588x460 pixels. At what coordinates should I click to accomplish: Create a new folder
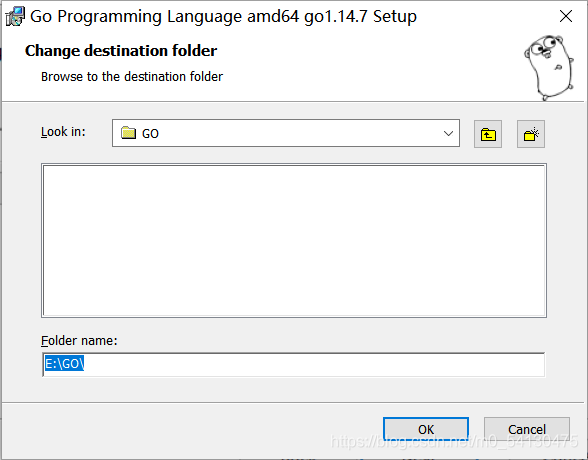(531, 134)
